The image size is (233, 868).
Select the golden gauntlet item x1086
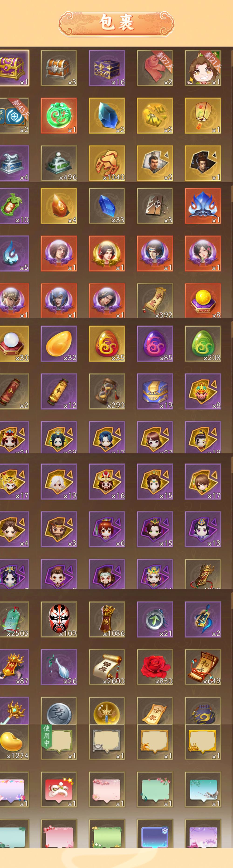(107, 619)
